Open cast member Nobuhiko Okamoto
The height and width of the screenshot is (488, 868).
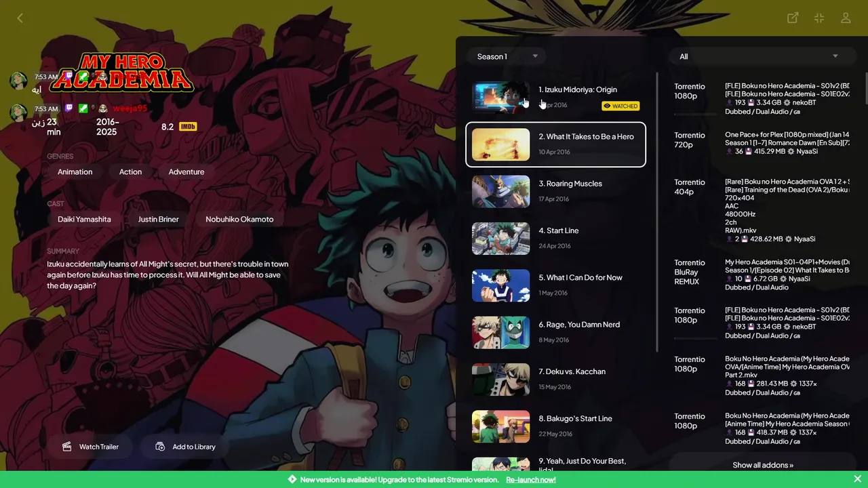point(239,220)
